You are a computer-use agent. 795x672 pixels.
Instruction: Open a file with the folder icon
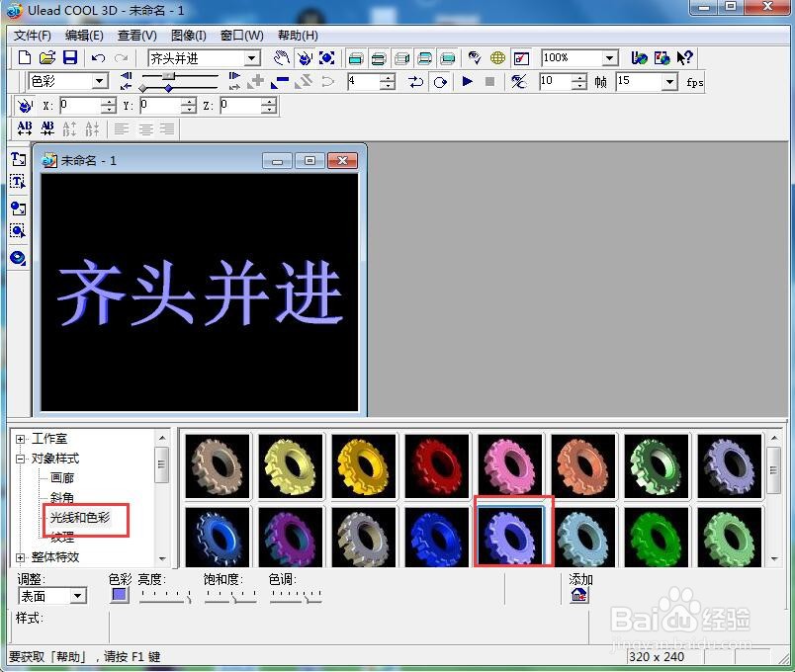pos(47,57)
